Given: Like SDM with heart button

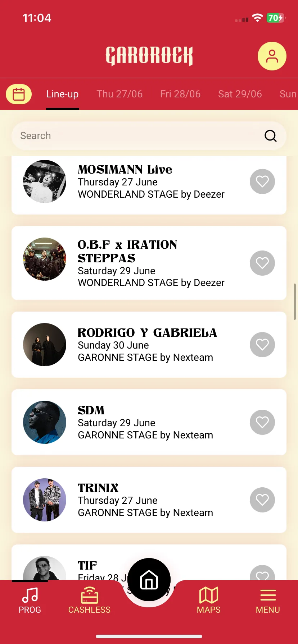Looking at the screenshot, I should 262,422.
